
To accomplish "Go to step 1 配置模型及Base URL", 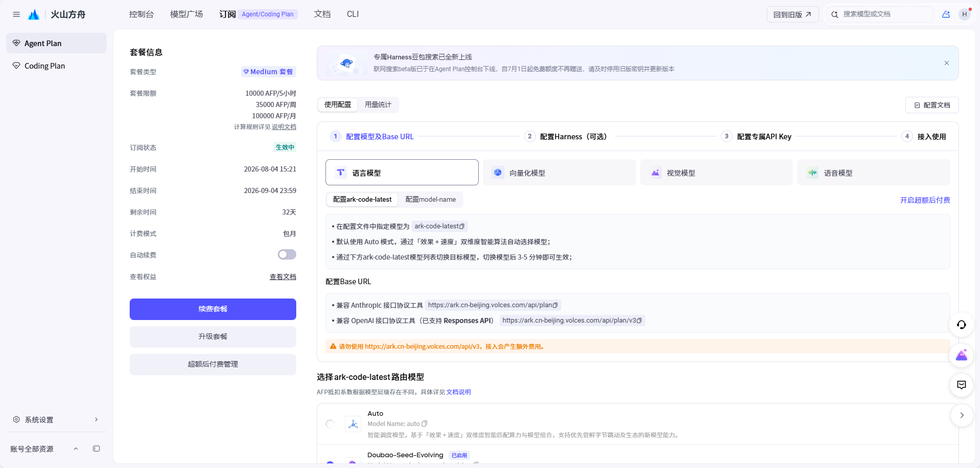I will click(372, 137).
